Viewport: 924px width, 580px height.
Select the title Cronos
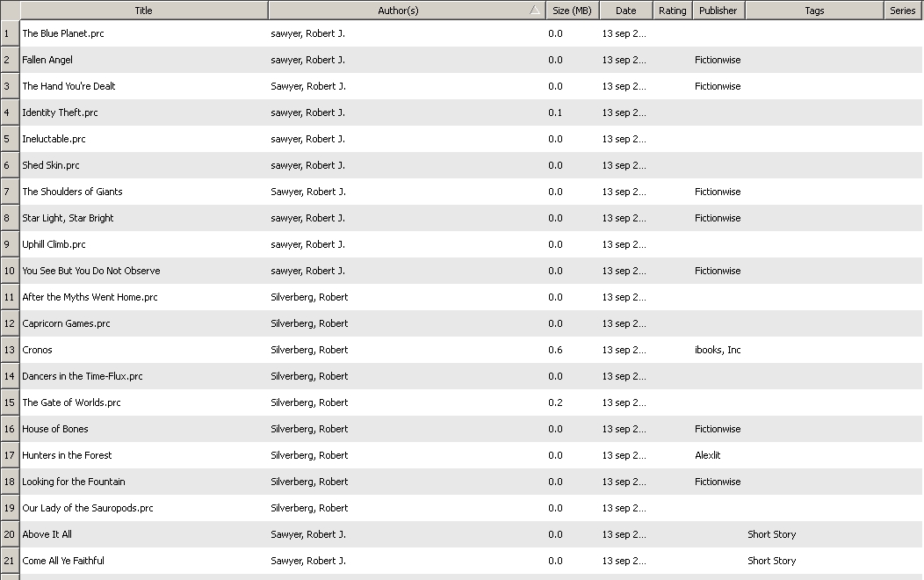click(x=37, y=350)
